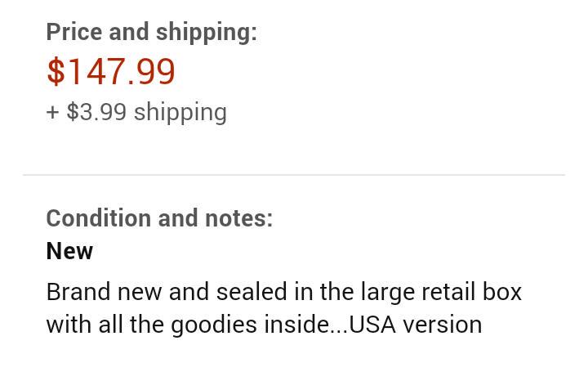Click the words 'USA version' in notes
This screenshot has width=588, height=372.
tap(416, 325)
